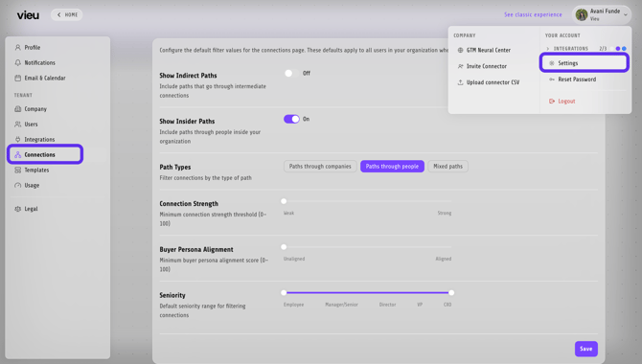Enable the Show Indirect Paths toggle
Viewport: 642px width, 364px height.
click(291, 74)
